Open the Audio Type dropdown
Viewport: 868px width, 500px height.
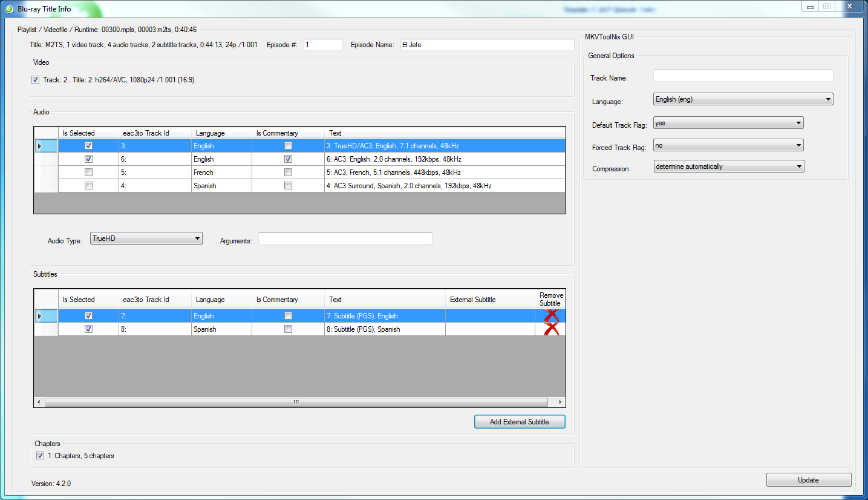tap(146, 238)
